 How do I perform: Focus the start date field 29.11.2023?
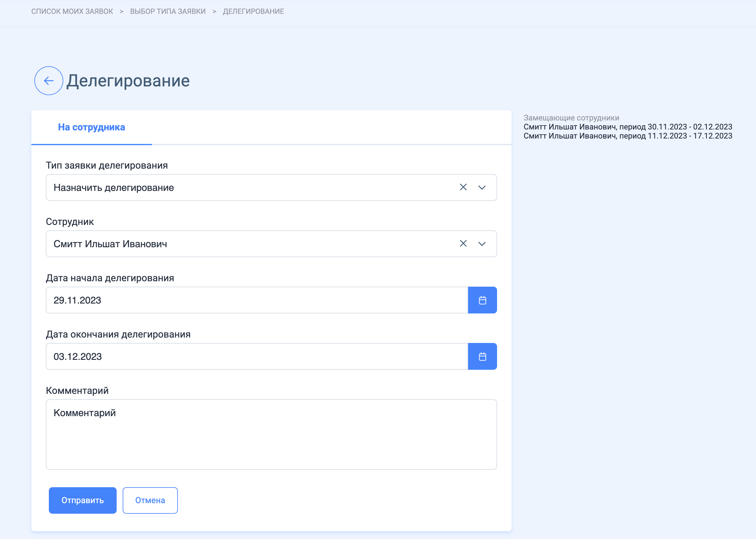click(x=257, y=300)
